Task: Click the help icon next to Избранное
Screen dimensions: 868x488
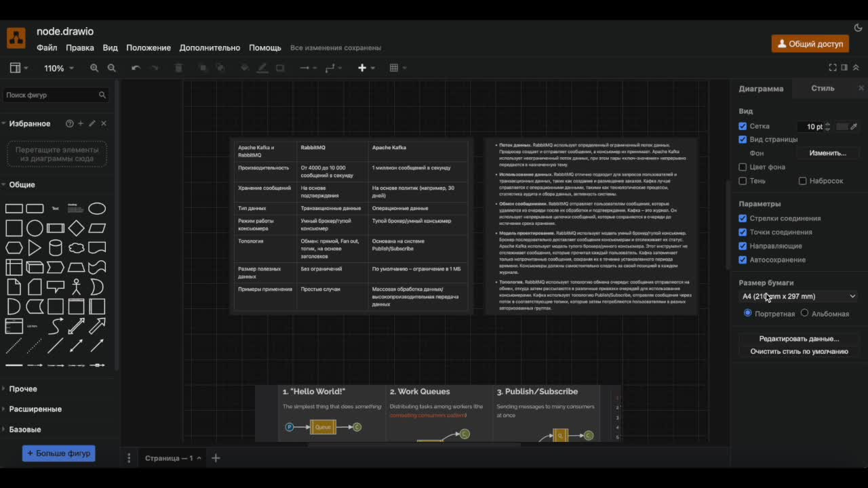Action: [x=69, y=123]
